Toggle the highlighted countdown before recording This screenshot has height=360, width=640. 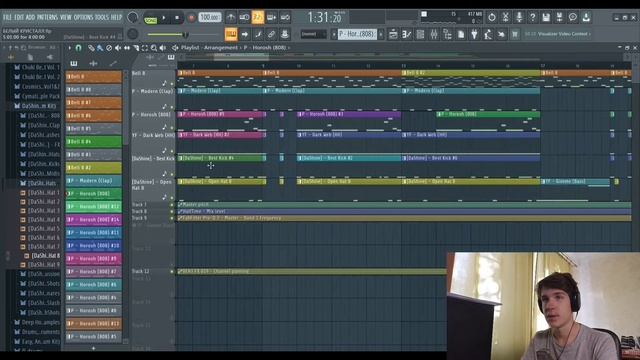[258, 18]
